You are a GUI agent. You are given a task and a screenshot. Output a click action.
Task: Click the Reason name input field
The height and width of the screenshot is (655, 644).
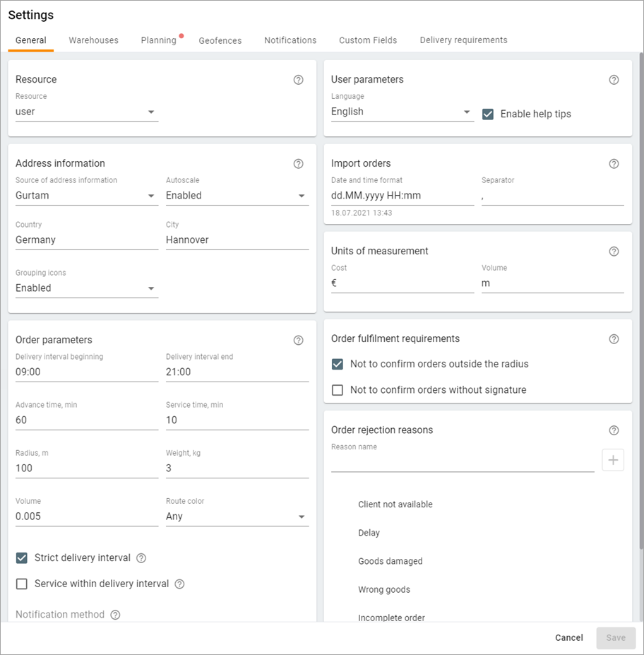(463, 463)
